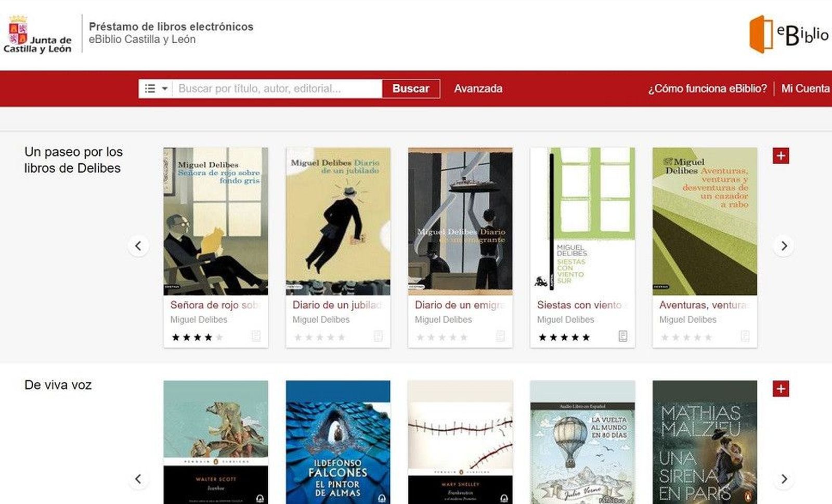Open ¿Cómo funciona eBiblio? help page
Image resolution: width=832 pixels, height=504 pixels.
coord(707,89)
